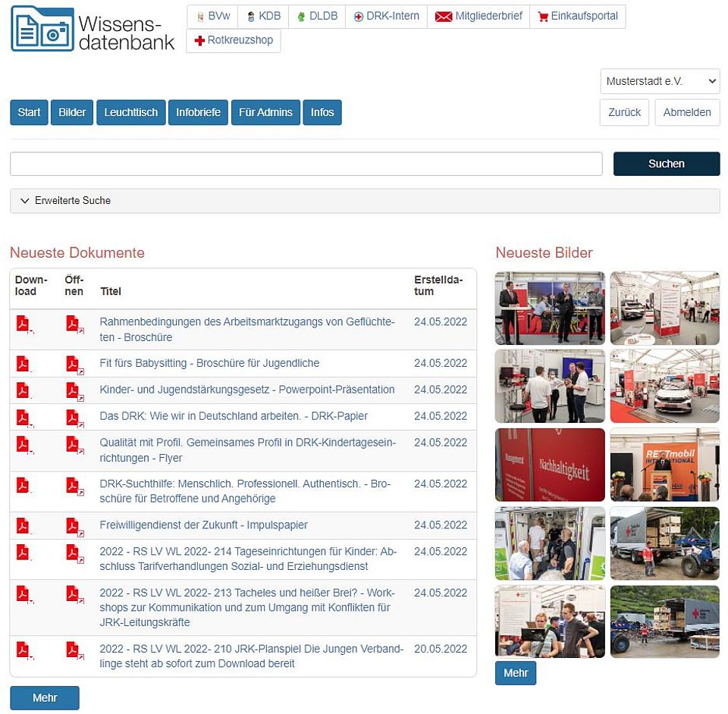Download the JRK-Planspiel document PDF

coord(24,650)
